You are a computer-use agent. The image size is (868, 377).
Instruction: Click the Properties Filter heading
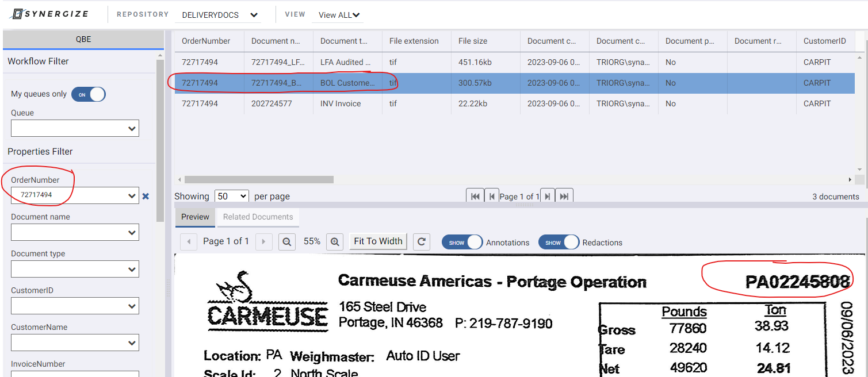coord(40,152)
